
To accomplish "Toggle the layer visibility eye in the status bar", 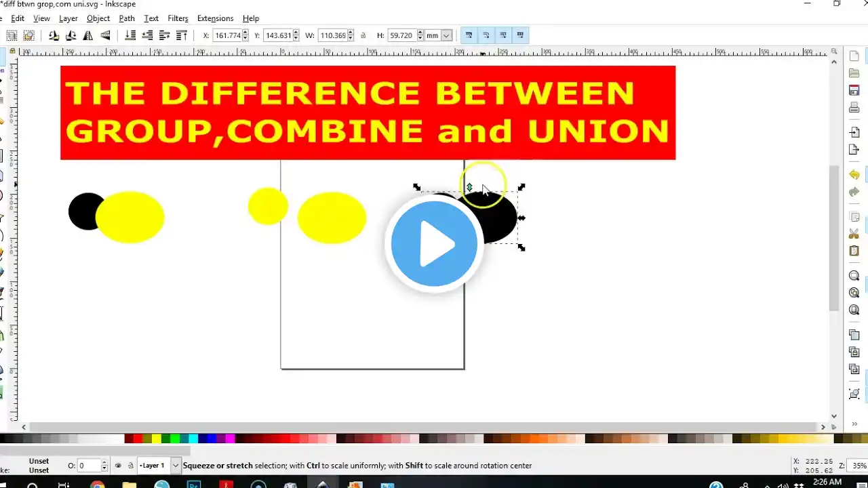I will 118,466.
